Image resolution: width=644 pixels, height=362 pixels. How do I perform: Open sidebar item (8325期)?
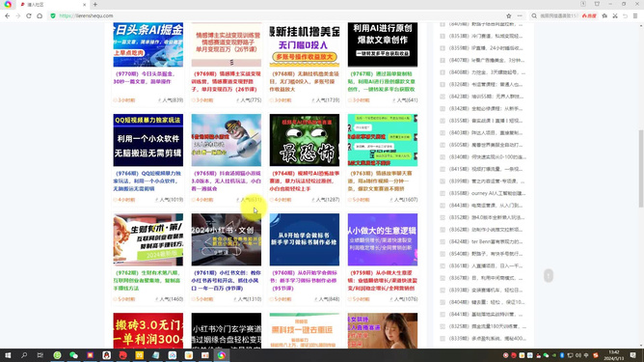(x=487, y=326)
